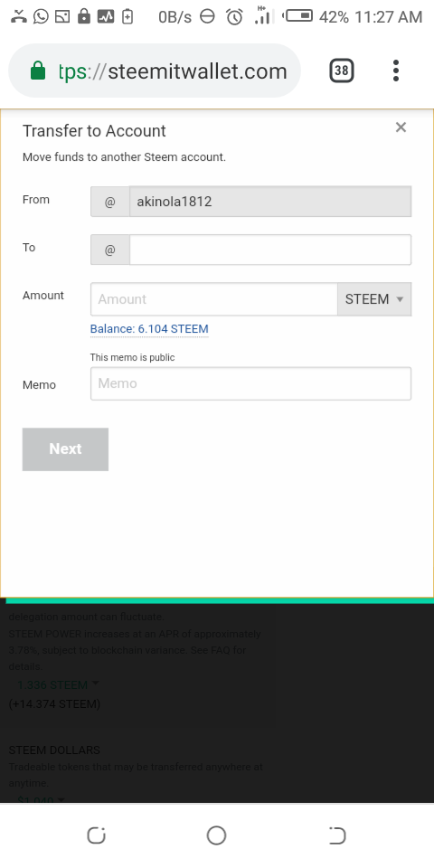Open the dimmed 1.336 STEEM dropdown
Viewport: 434px width, 868px height.
[x=58, y=684]
